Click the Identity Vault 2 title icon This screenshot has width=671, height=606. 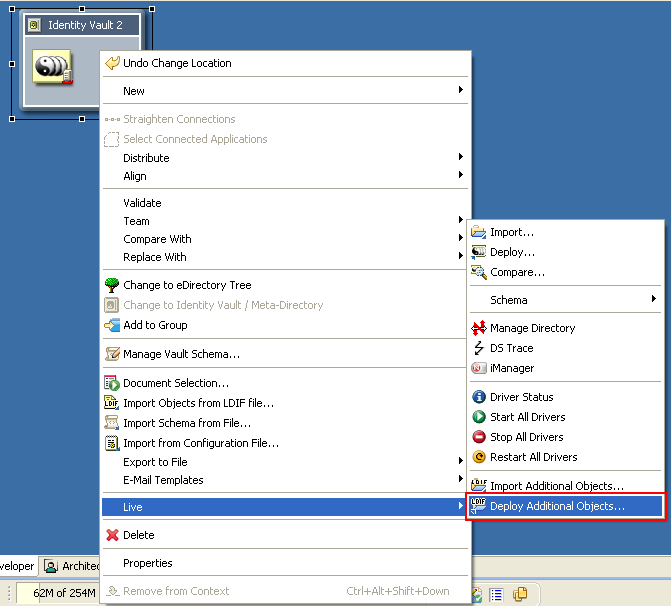pos(34,25)
